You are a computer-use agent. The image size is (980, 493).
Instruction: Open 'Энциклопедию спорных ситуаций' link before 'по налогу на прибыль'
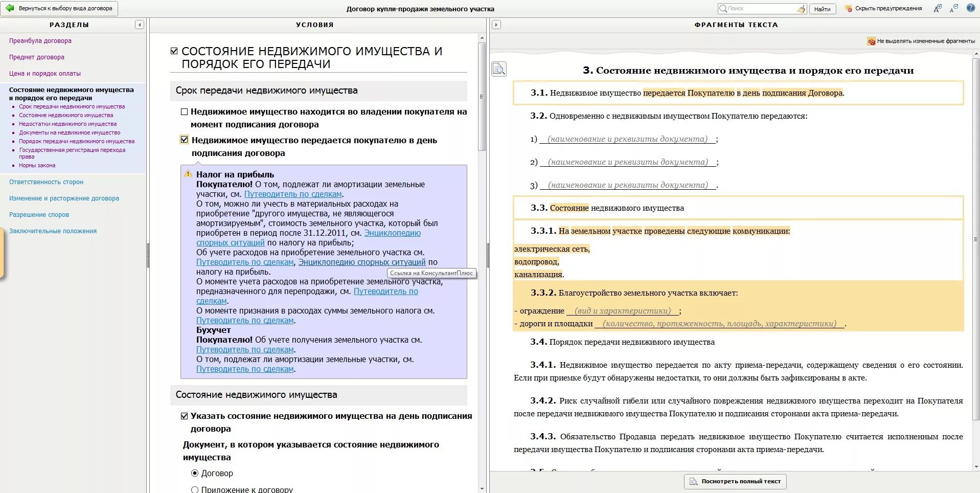pyautogui.click(x=362, y=262)
